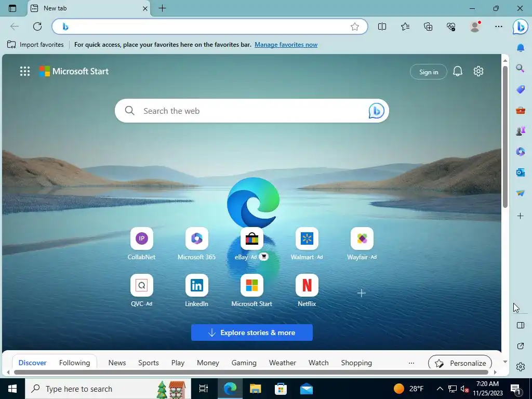Open Microsoft Store from taskbar
This screenshot has height=399, width=532.
[281, 389]
